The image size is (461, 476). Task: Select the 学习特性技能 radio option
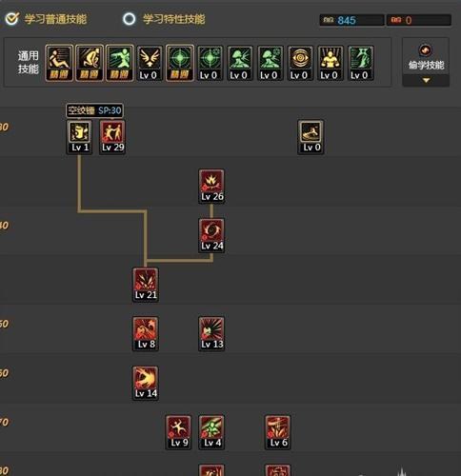pos(130,19)
